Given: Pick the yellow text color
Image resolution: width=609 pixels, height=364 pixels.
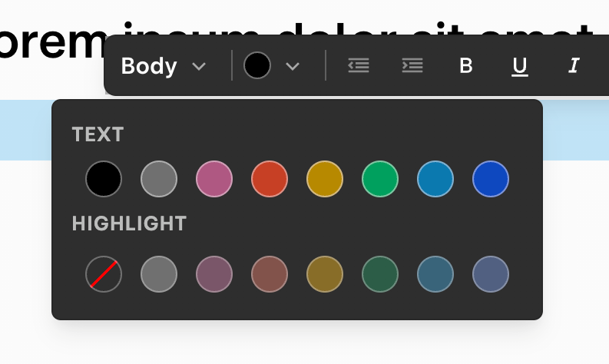Looking at the screenshot, I should [325, 179].
